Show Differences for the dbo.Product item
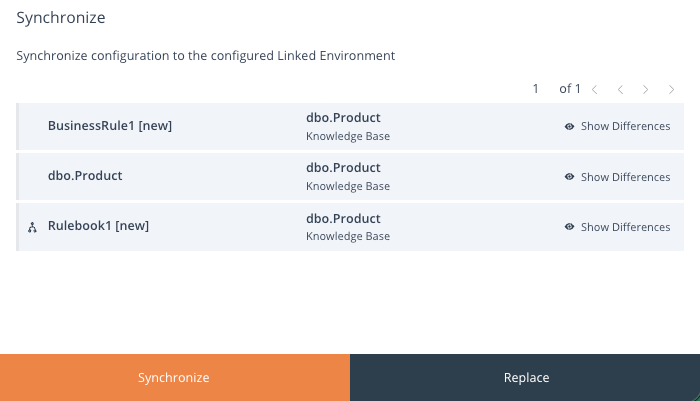Image resolution: width=700 pixels, height=401 pixels. pyautogui.click(x=625, y=177)
